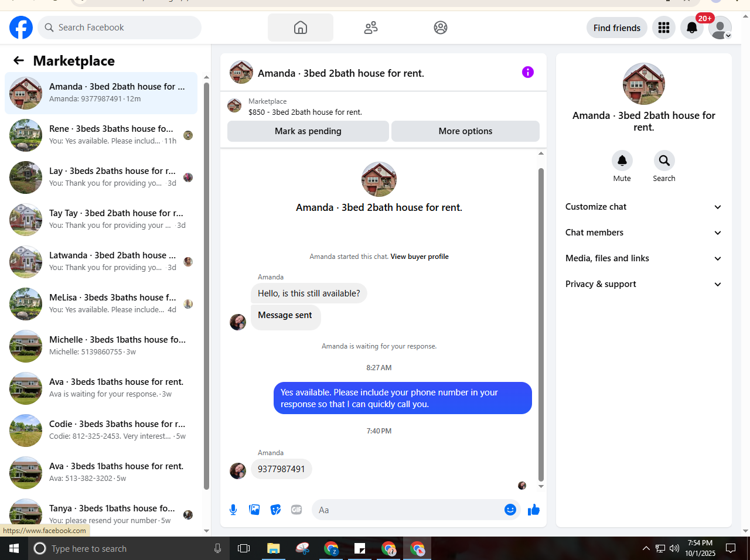Image resolution: width=750 pixels, height=560 pixels.
Task: Expand Customize chat section
Action: click(x=643, y=207)
